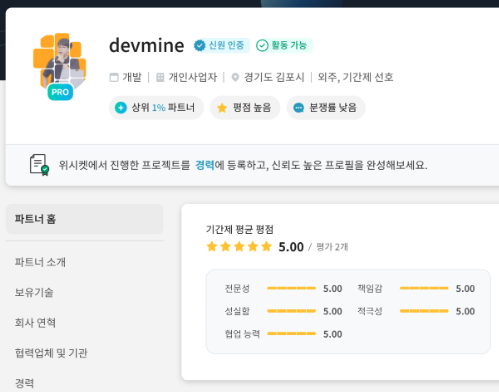Image resolution: width=499 pixels, height=392 pixels.
Task: Click the certified document icon in notice bar
Action: tap(39, 165)
